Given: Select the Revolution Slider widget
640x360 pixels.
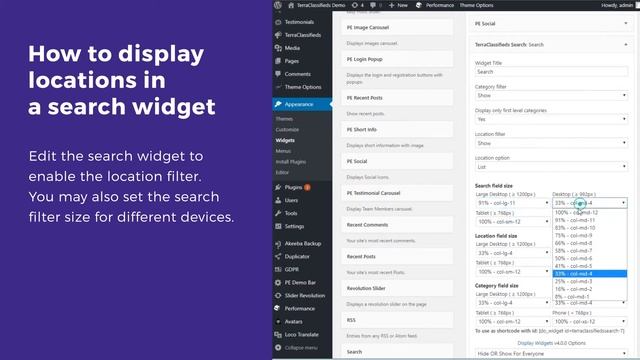Looking at the screenshot, I should [397, 288].
